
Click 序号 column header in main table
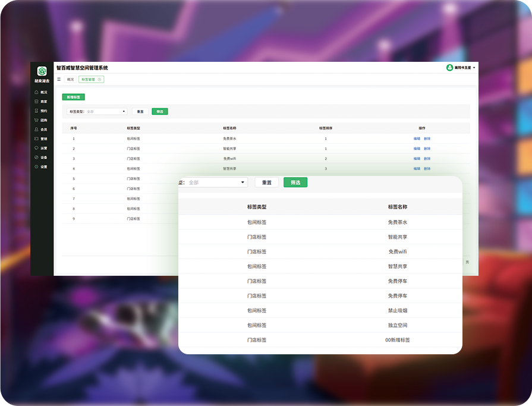[x=74, y=128]
